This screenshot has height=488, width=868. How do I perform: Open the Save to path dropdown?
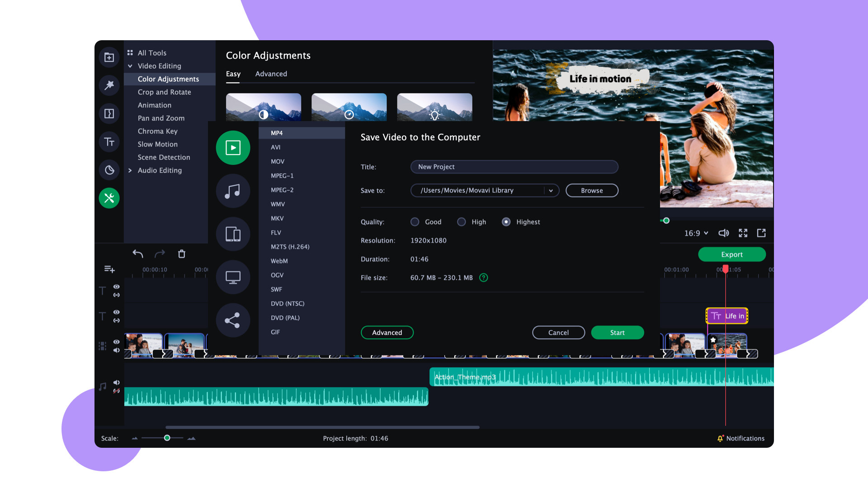click(551, 191)
